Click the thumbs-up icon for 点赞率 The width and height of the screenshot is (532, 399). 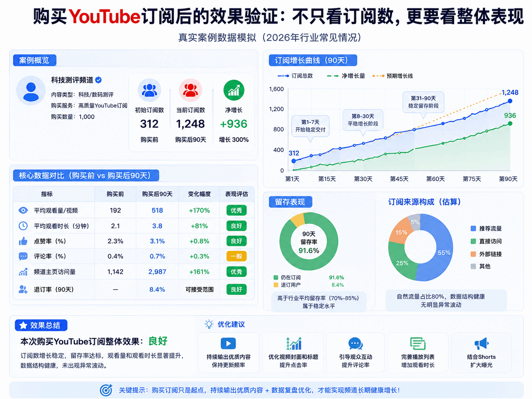click(23, 241)
